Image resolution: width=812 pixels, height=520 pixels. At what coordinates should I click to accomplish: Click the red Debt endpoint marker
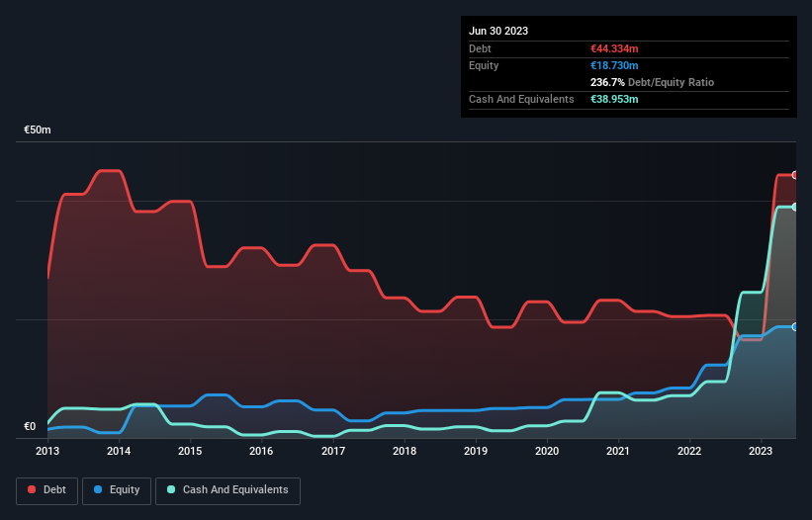click(795, 175)
